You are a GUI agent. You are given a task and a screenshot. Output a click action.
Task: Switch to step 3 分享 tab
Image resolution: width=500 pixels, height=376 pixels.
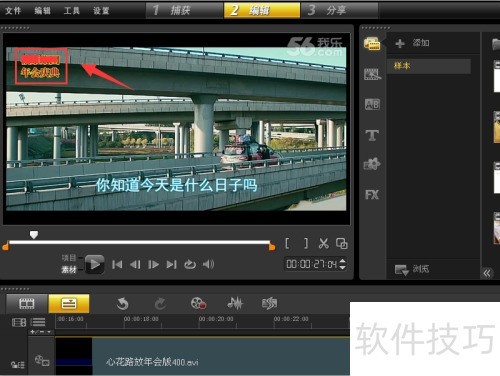pos(339,10)
